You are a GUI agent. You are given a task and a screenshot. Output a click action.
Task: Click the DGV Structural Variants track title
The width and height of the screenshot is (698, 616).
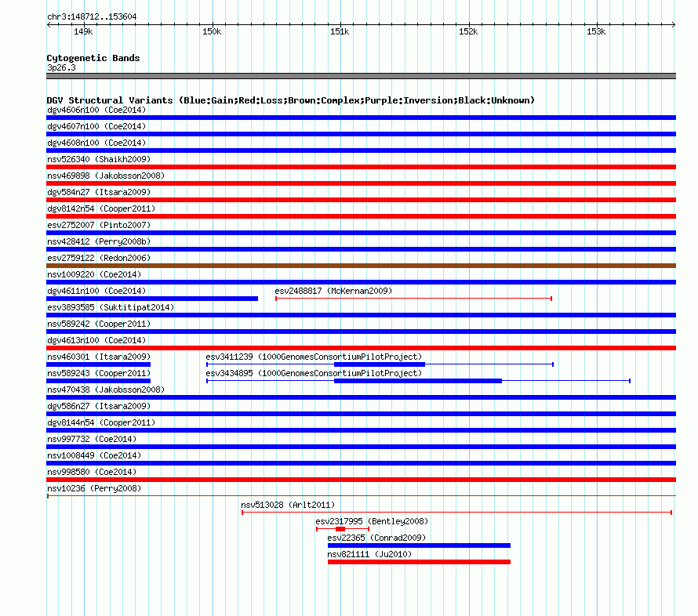pos(290,100)
